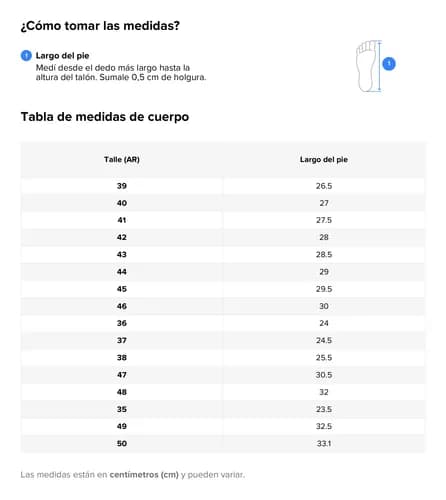Click size 42 row label
Viewport: 446px width, 500px height.
pos(122,237)
